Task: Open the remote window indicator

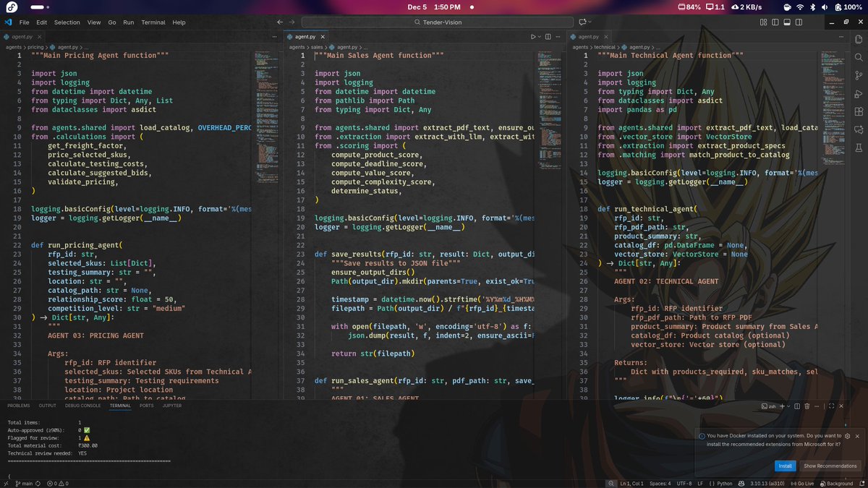Action: click(x=6, y=484)
